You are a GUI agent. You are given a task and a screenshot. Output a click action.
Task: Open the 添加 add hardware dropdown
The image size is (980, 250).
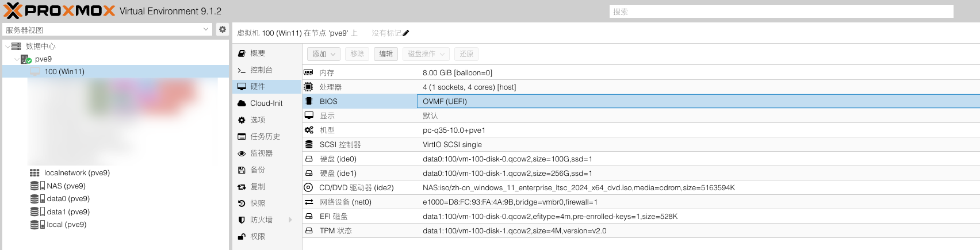[323, 54]
